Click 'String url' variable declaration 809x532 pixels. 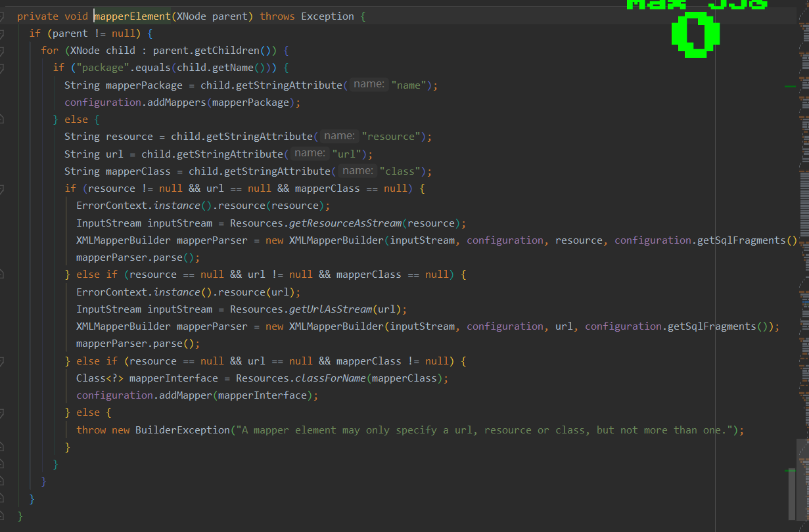click(94, 154)
